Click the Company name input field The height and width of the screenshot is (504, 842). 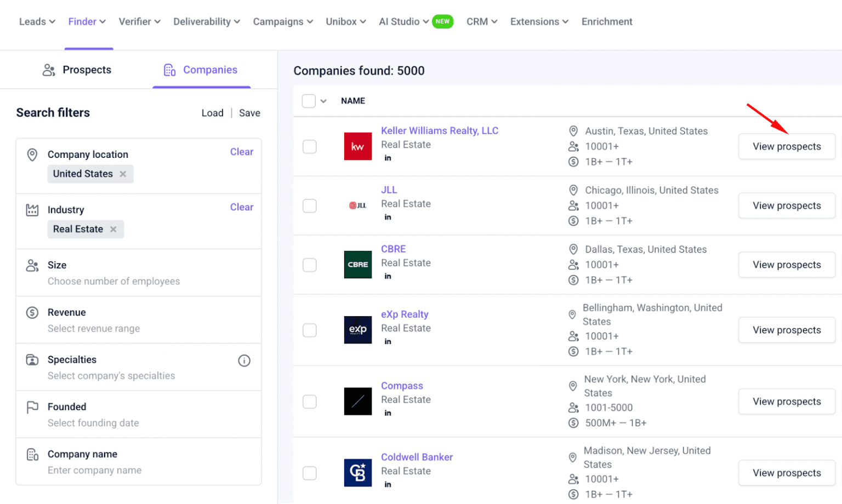coord(139,462)
